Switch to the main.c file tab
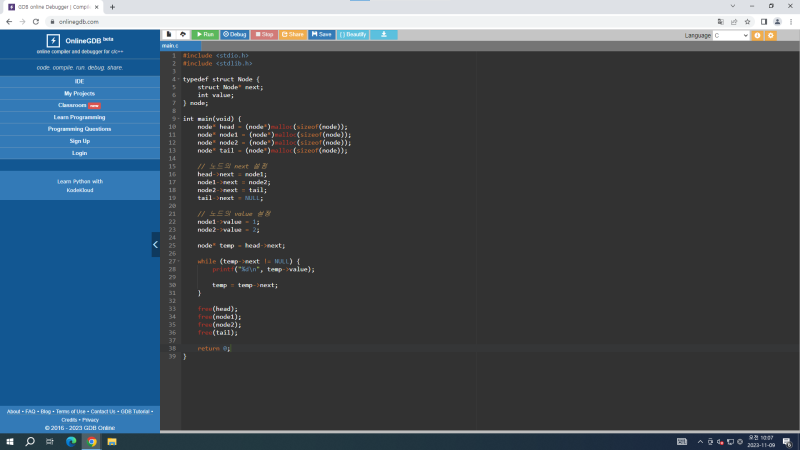This screenshot has width=800, height=450. [x=170, y=46]
